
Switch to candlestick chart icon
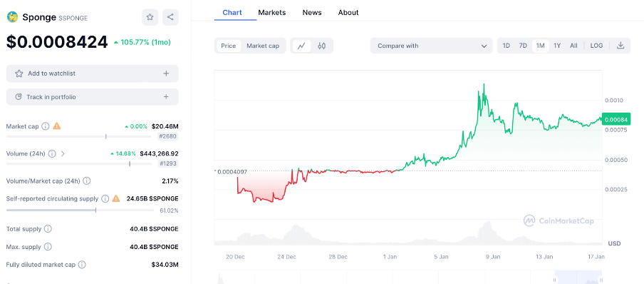321,46
